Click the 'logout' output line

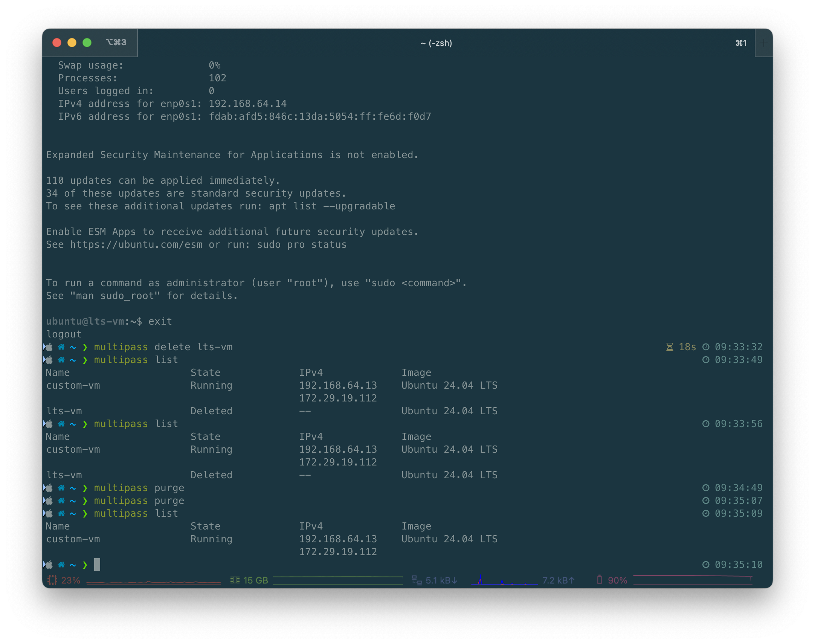(x=64, y=334)
